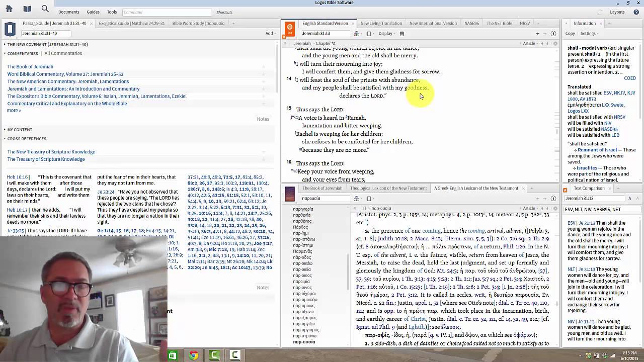Image resolution: width=644 pixels, height=362 pixels.
Task: Open ESV resource information icon
Action: (553, 34)
